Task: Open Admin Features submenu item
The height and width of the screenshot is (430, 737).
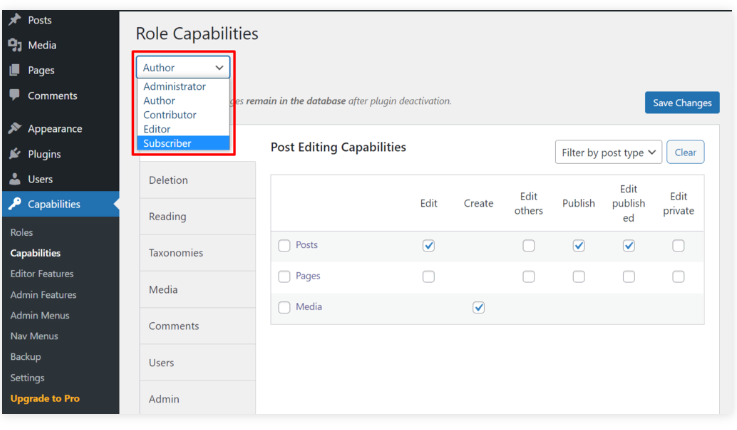Action: point(43,295)
